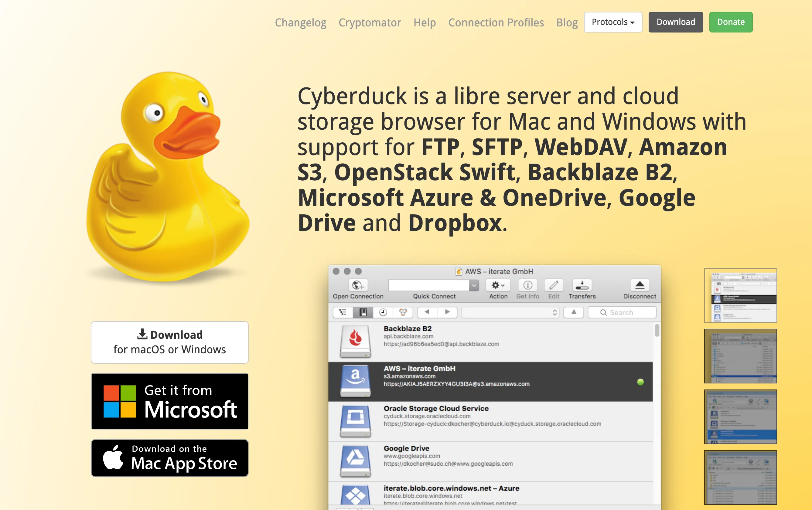Viewport: 812px width, 510px height.
Task: Click the green Donate button
Action: pos(730,22)
